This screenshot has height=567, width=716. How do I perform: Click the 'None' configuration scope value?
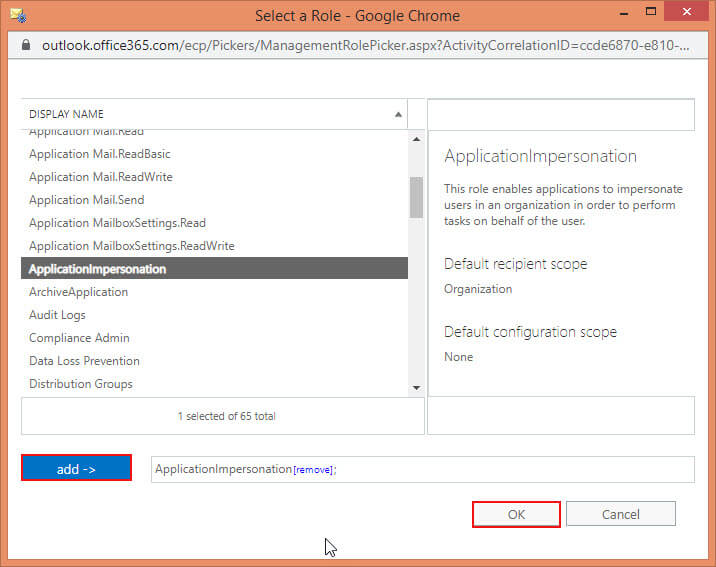(458, 357)
